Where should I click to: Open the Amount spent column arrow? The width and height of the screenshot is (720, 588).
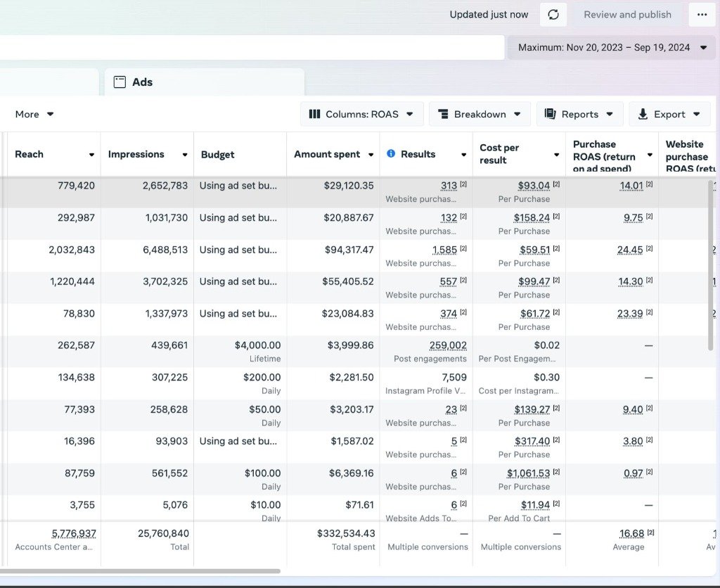[371, 155]
